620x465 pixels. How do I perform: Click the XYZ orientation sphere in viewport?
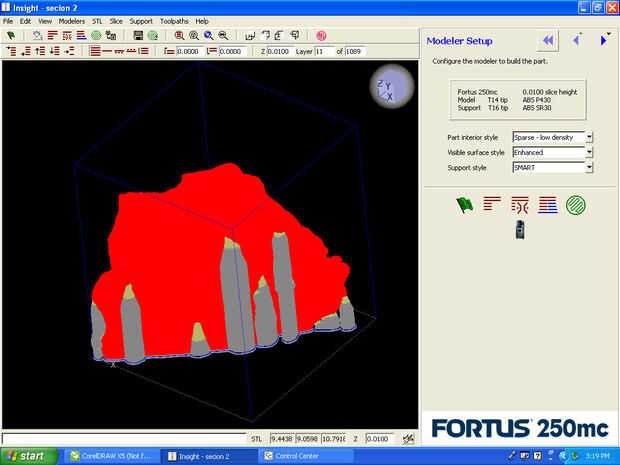[x=391, y=86]
